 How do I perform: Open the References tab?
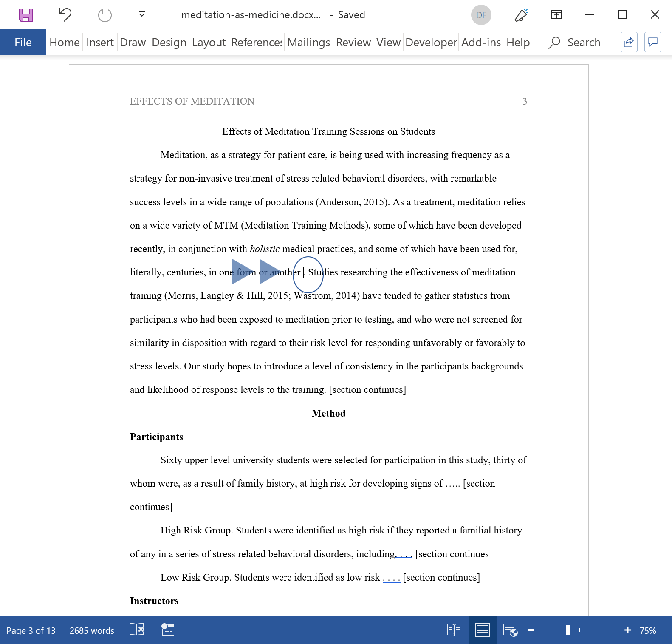coord(257,43)
